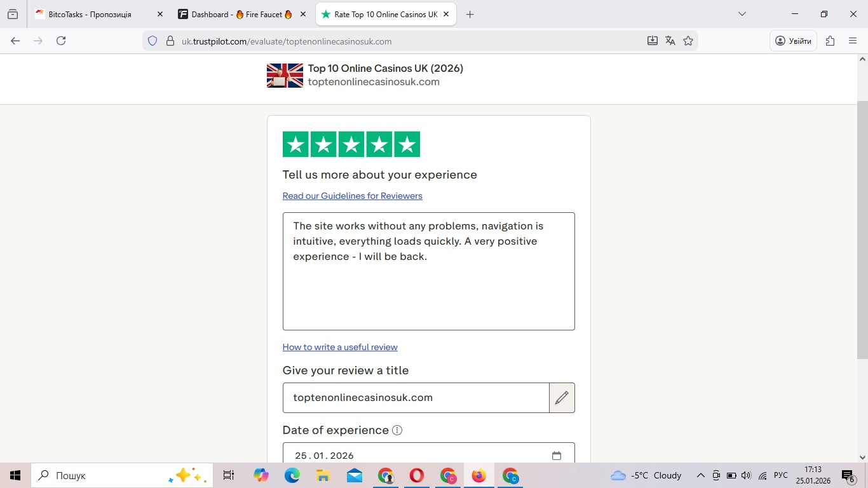Open Read our Guidelines for Reviewers link
The width and height of the screenshot is (868, 488).
353,196
